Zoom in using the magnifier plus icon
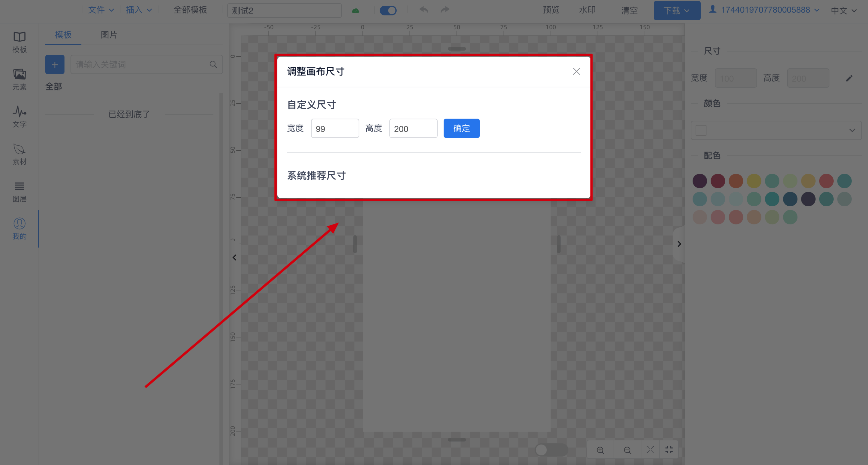This screenshot has height=465, width=868. click(600, 450)
